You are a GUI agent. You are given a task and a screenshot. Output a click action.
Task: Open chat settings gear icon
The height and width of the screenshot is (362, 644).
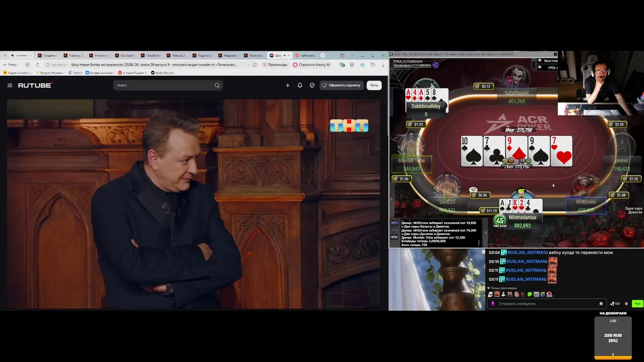pyautogui.click(x=626, y=304)
